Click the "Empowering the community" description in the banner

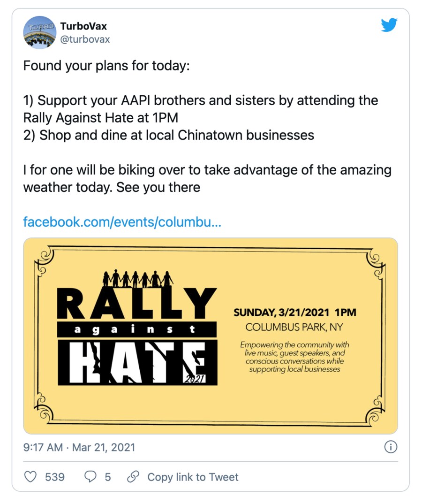(294, 357)
